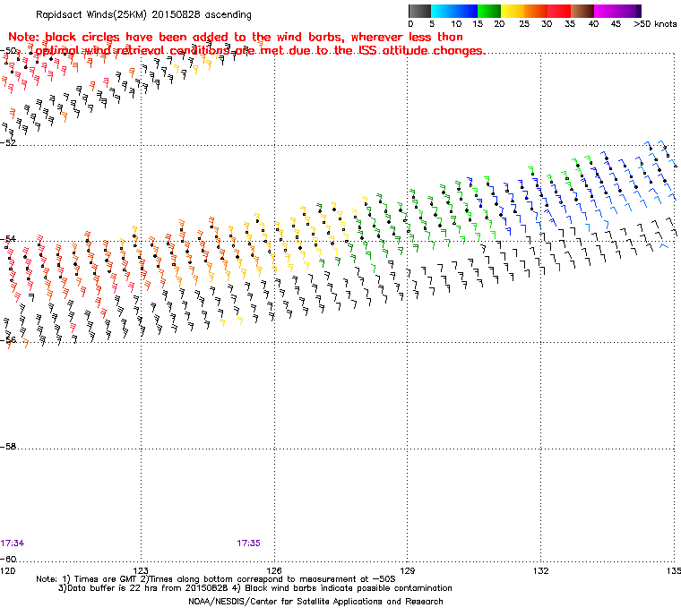
Task: Click the '25' legend tick label
Action: [x=524, y=24]
